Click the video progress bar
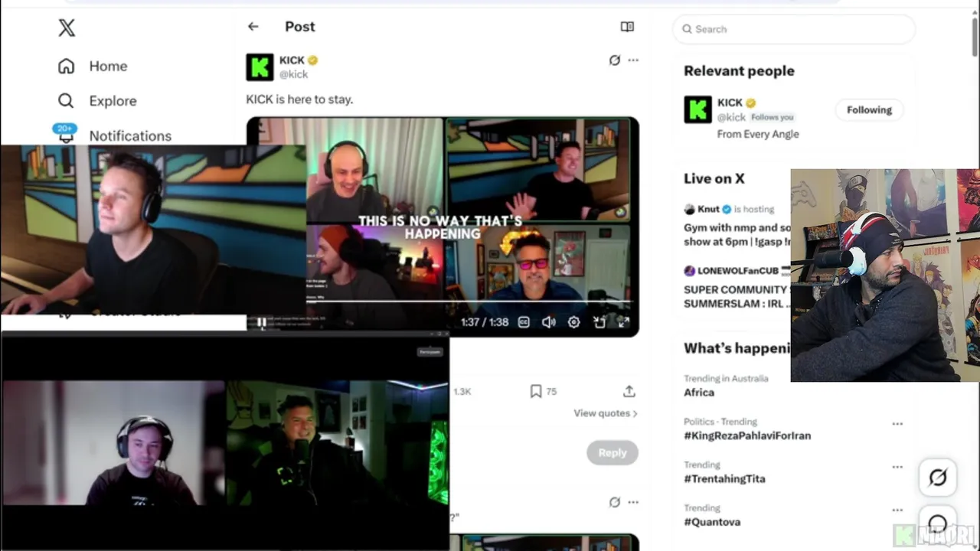Viewport: 980px width, 551px height. (469, 302)
